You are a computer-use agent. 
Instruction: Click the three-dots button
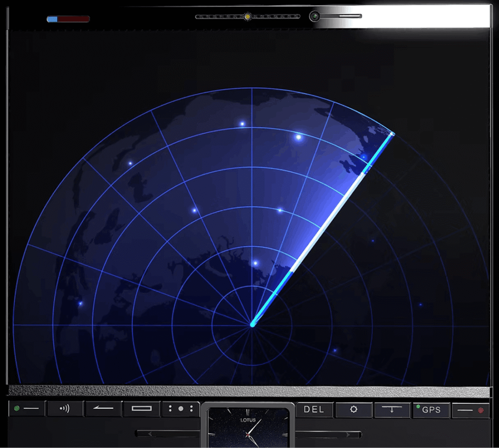pos(181,409)
